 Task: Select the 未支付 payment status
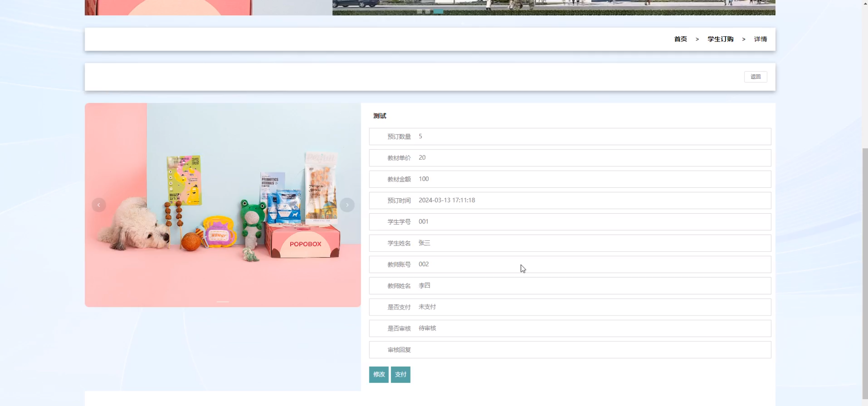point(427,307)
